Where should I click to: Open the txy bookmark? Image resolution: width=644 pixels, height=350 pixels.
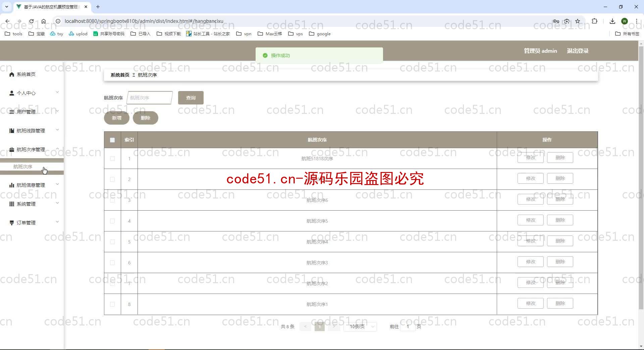pos(57,34)
